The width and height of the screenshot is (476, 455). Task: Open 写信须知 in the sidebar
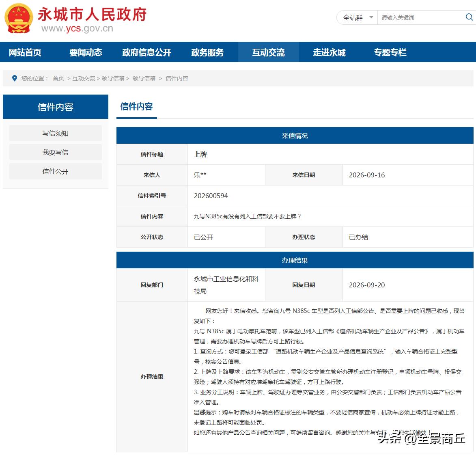click(55, 133)
